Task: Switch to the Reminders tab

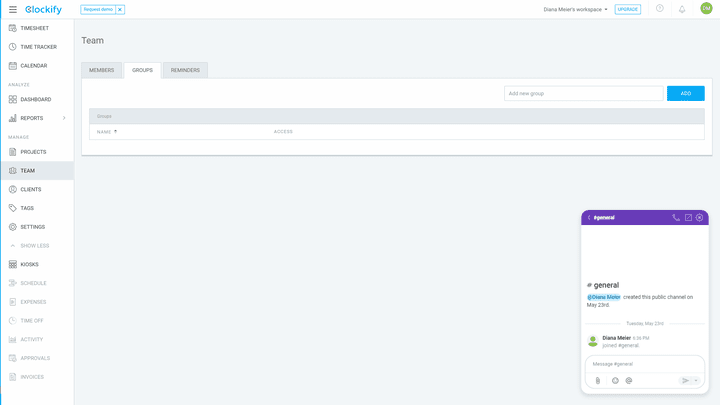Action: click(185, 70)
